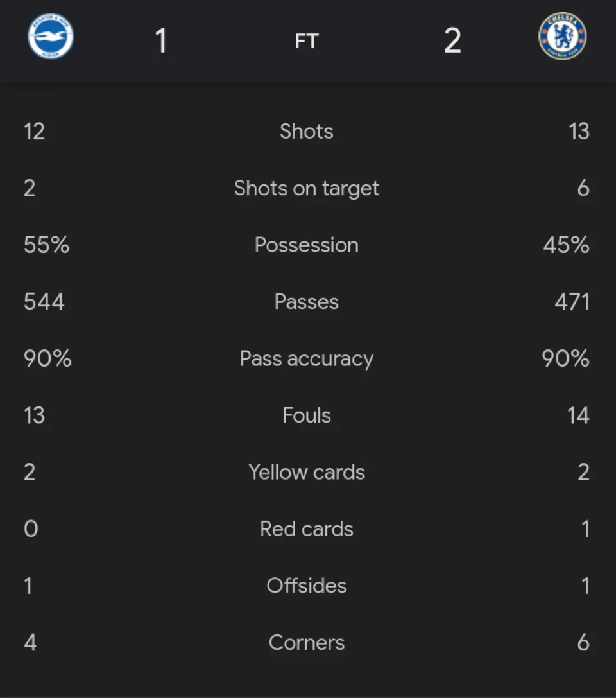Screen dimensions: 616x698
Task: Click the Passes stat label
Action: pyautogui.click(x=307, y=302)
